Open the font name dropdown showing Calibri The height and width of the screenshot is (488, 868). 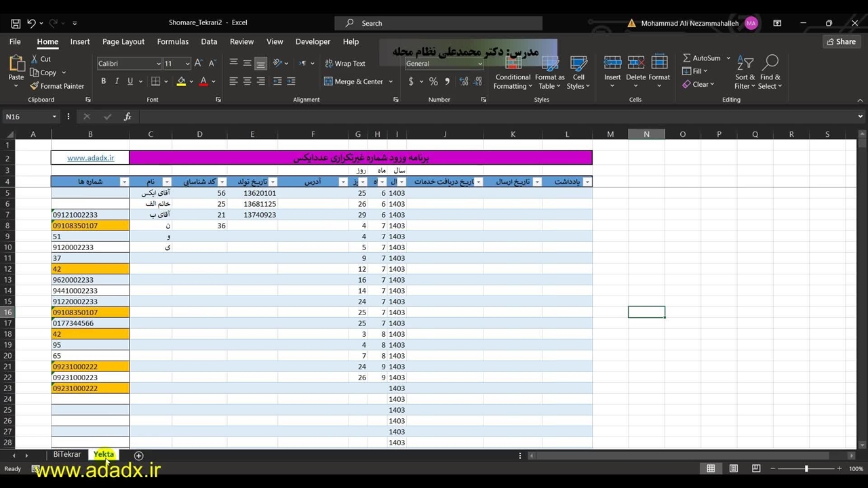(x=158, y=64)
